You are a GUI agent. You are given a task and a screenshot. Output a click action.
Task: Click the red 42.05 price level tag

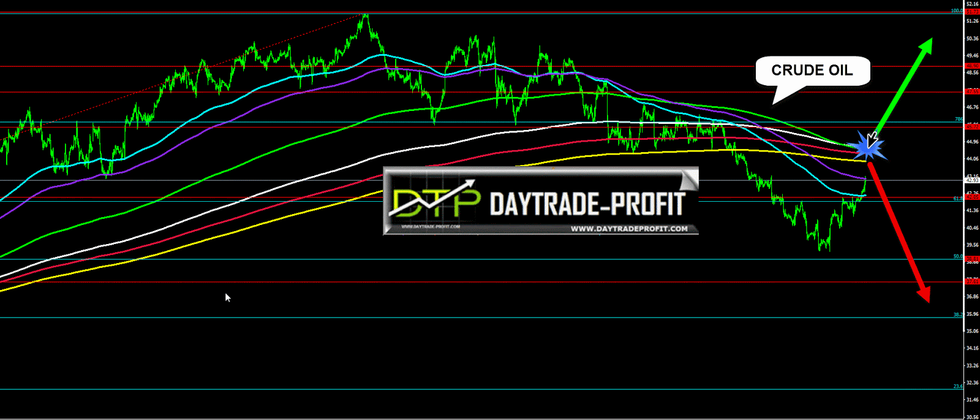972,197
